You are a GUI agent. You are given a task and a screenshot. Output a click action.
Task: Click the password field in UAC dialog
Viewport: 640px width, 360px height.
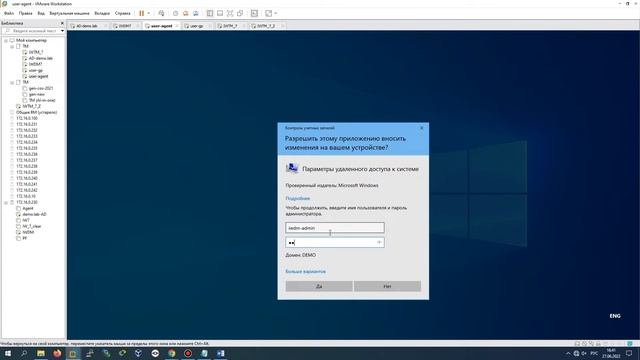tap(335, 242)
